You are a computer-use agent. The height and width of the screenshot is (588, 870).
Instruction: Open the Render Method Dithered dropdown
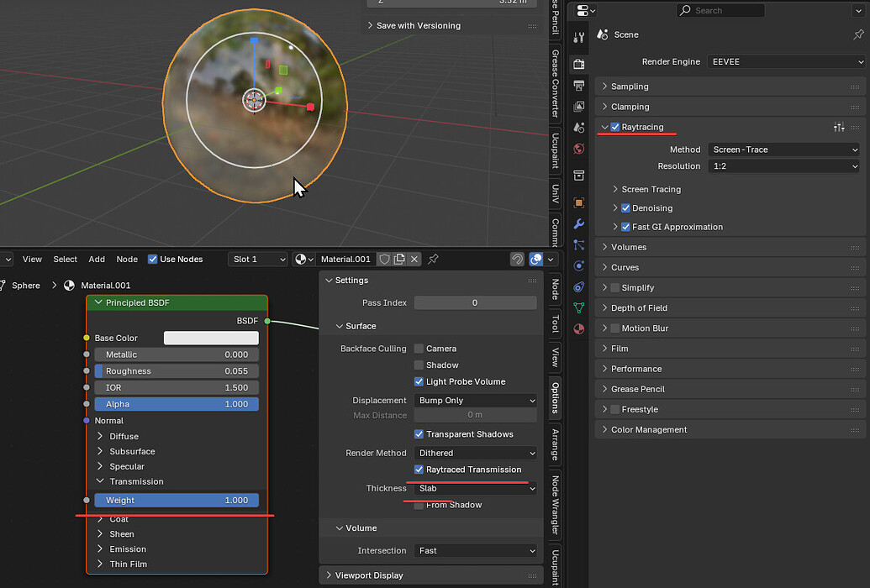tap(476, 453)
